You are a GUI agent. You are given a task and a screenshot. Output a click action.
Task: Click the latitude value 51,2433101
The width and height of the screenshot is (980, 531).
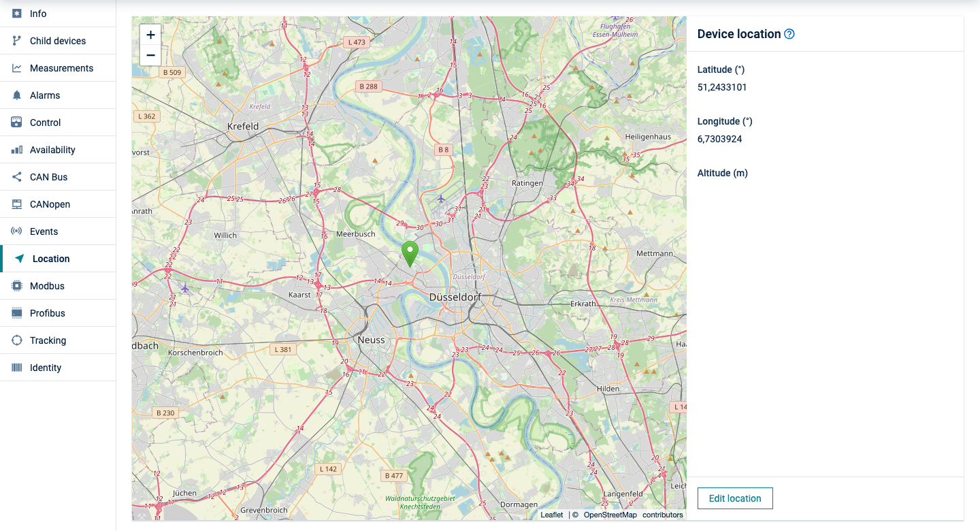point(722,87)
